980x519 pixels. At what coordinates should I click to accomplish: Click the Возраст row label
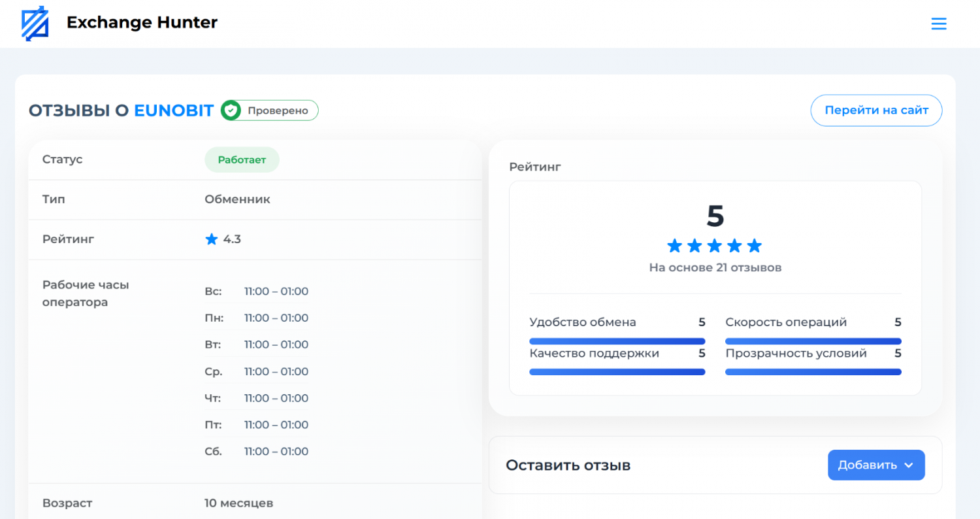(67, 503)
